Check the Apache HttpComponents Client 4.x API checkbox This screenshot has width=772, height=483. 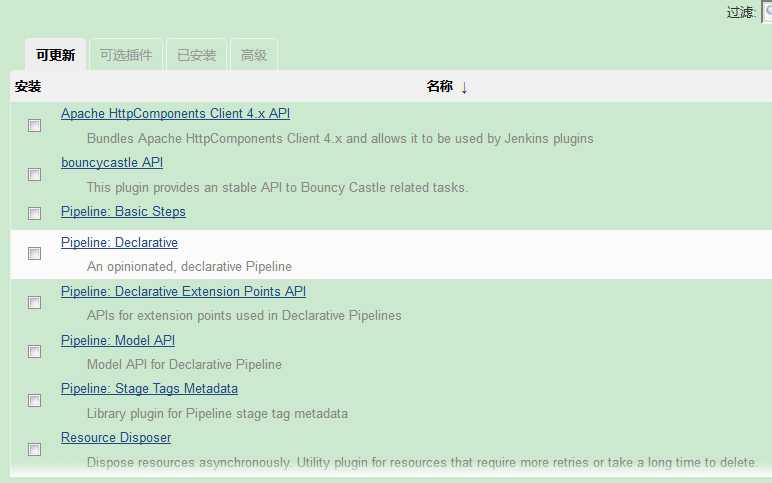34,126
